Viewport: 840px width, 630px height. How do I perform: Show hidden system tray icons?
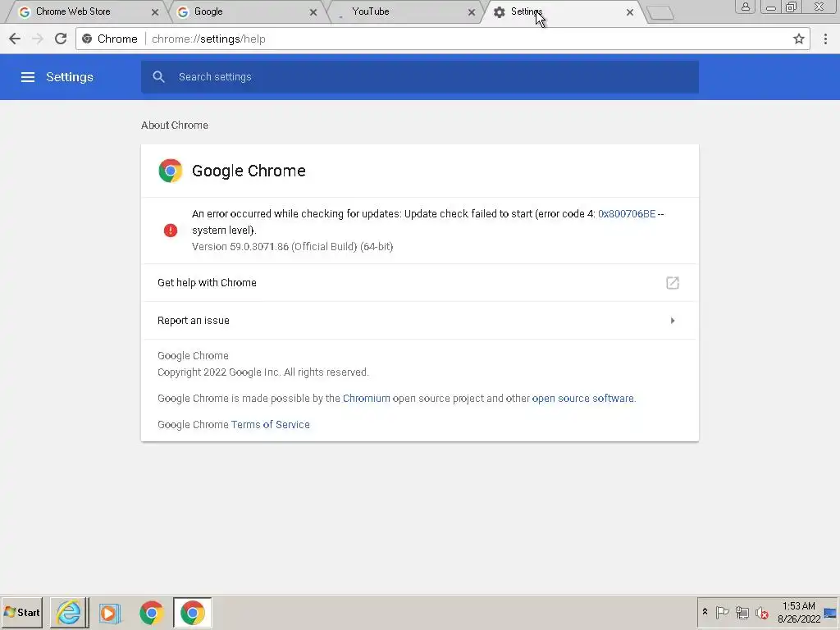pos(705,612)
